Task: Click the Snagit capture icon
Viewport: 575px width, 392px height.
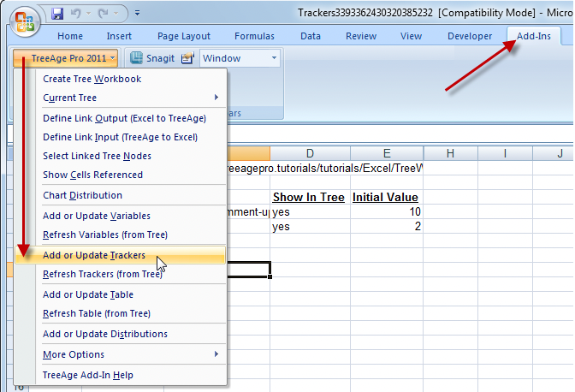Action: 136,58
